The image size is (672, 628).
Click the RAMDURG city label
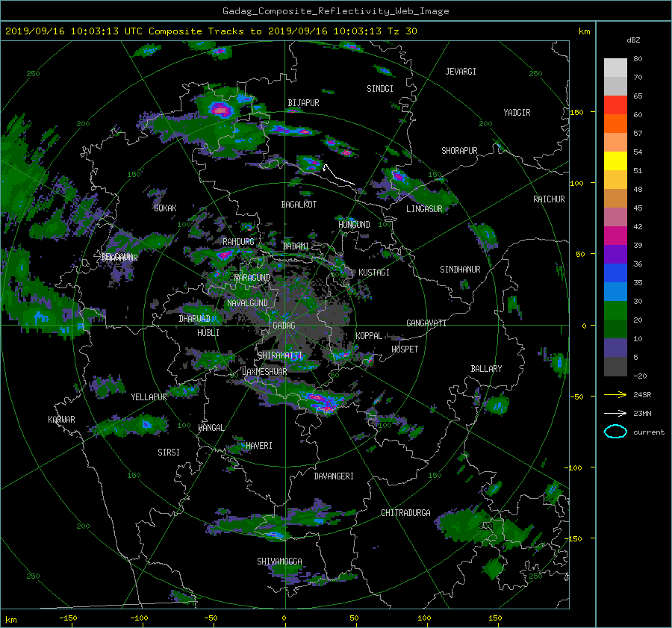tap(238, 242)
